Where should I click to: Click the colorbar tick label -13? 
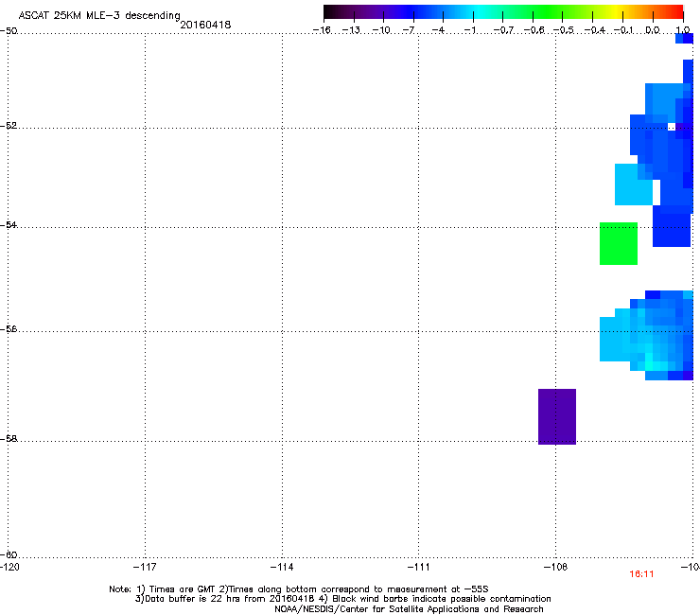351,30
